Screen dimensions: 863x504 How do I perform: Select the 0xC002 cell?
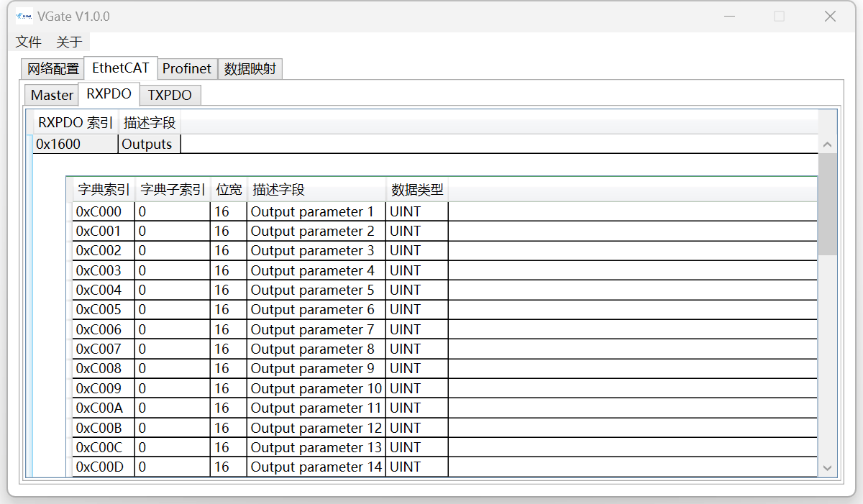(104, 250)
